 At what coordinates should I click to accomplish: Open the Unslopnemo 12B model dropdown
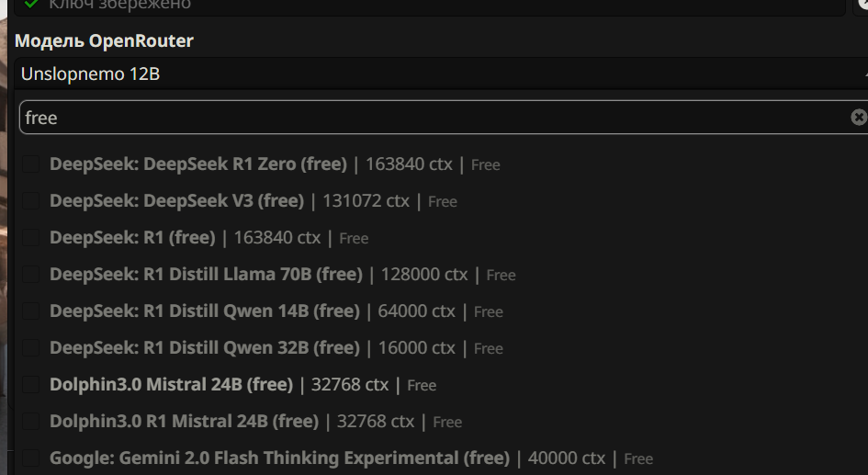click(x=441, y=74)
